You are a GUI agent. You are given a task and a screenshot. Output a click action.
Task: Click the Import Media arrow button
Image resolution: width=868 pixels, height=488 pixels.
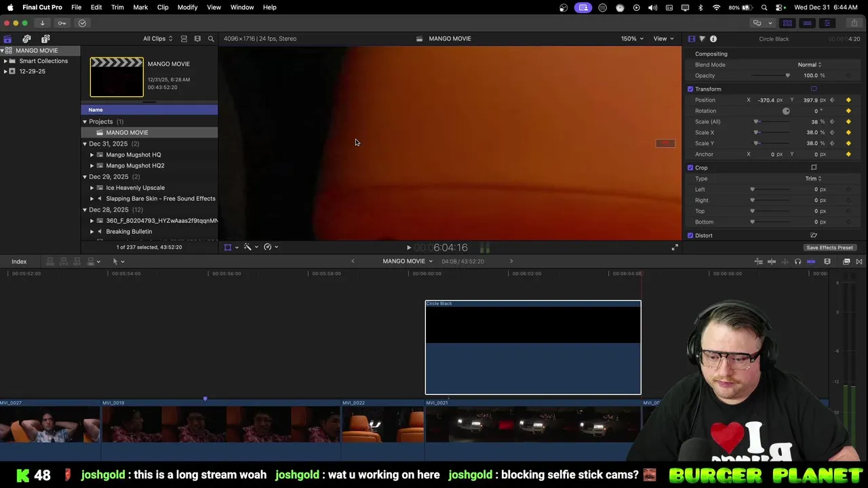pos(42,23)
